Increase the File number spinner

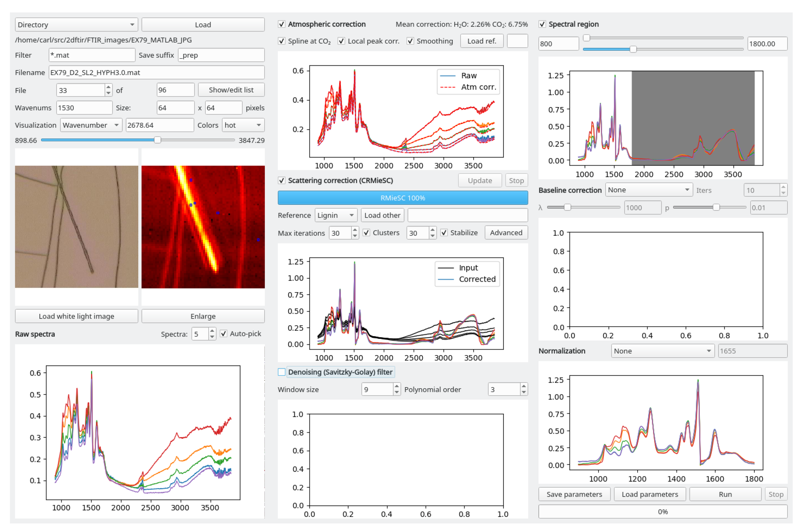(x=108, y=87)
